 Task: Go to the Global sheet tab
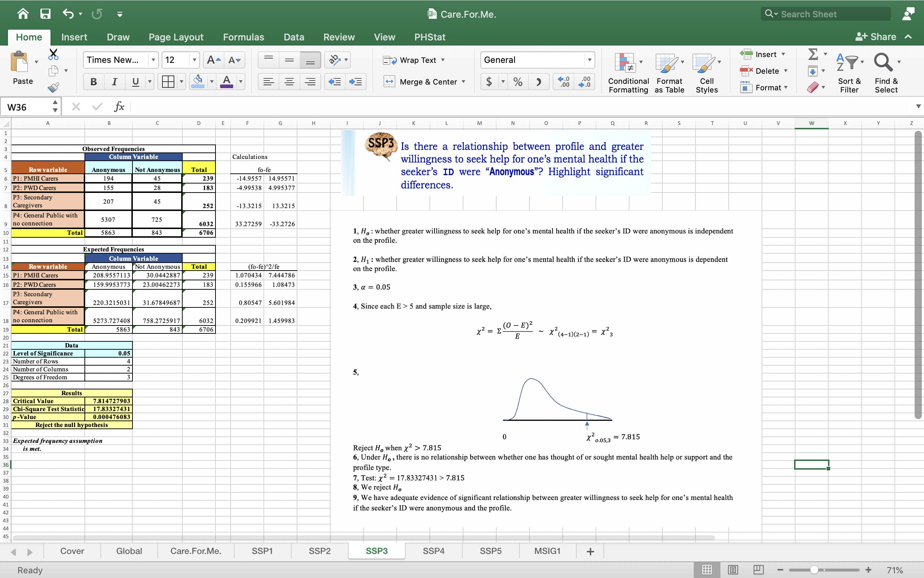[129, 551]
